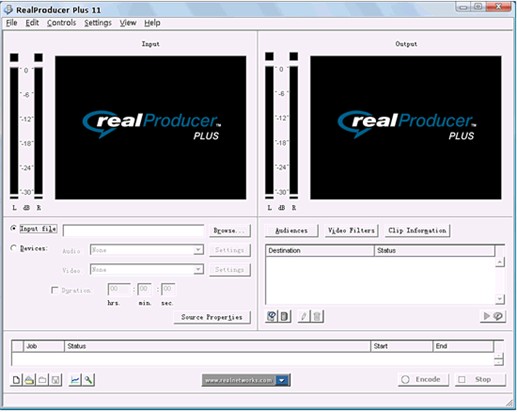Viewport: 517px width, 412px height.
Task: Click the Duration seconds field
Action: pyautogui.click(x=168, y=289)
